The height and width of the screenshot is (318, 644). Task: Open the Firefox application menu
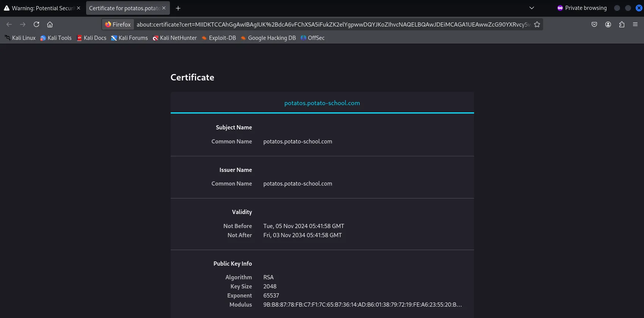635,24
